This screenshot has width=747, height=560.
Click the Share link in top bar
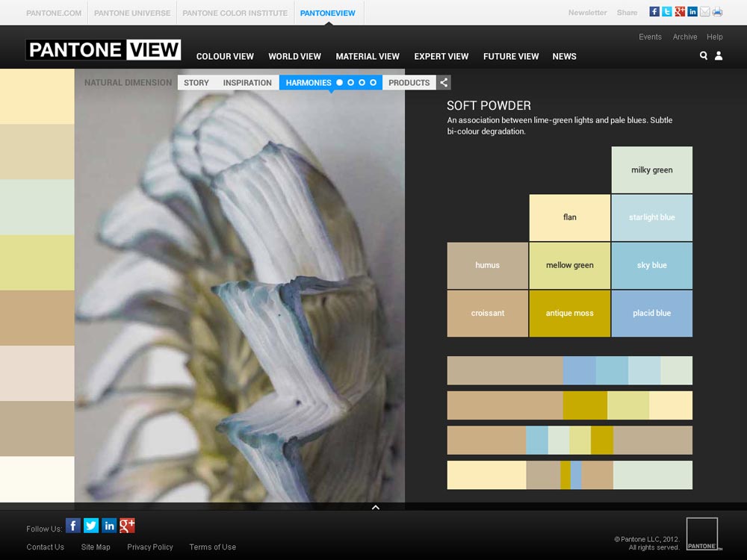pyautogui.click(x=627, y=13)
